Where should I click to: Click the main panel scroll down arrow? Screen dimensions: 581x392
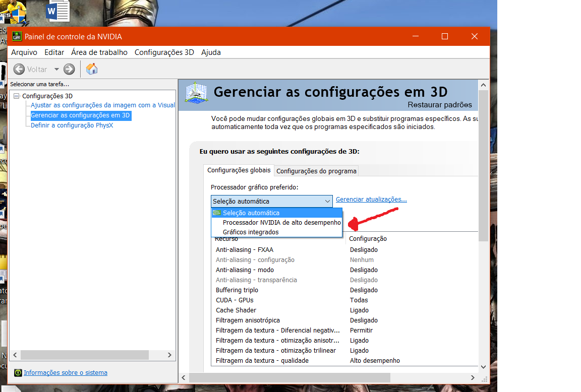pyautogui.click(x=483, y=367)
